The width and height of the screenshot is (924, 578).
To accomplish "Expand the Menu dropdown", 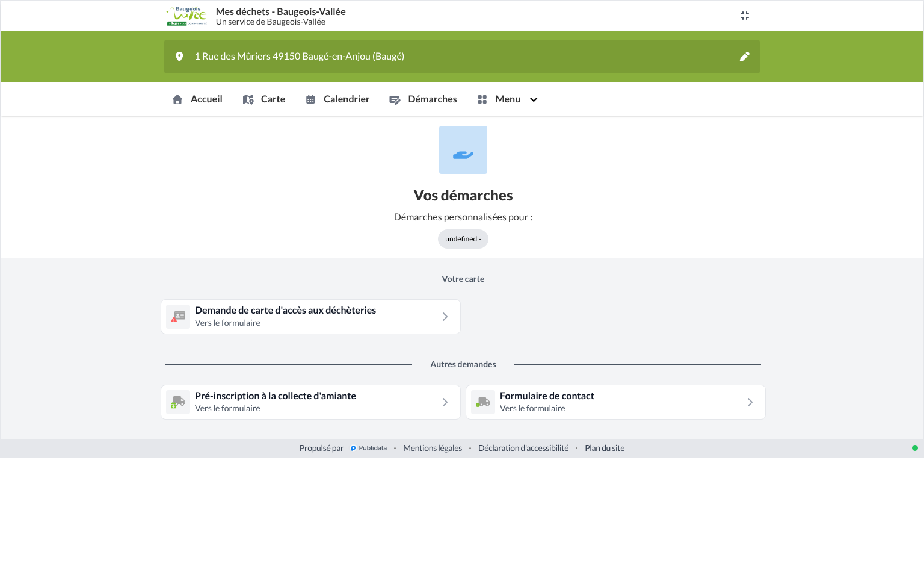I will coord(508,99).
